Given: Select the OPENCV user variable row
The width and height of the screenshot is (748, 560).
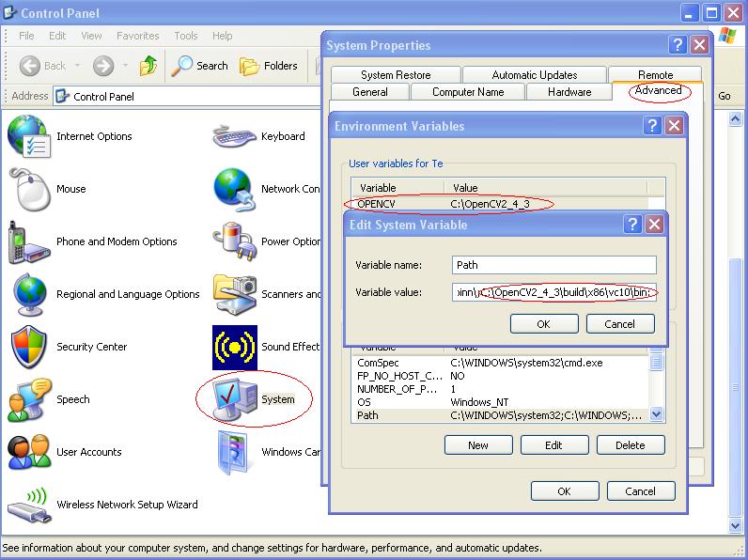Looking at the screenshot, I should click(x=499, y=204).
